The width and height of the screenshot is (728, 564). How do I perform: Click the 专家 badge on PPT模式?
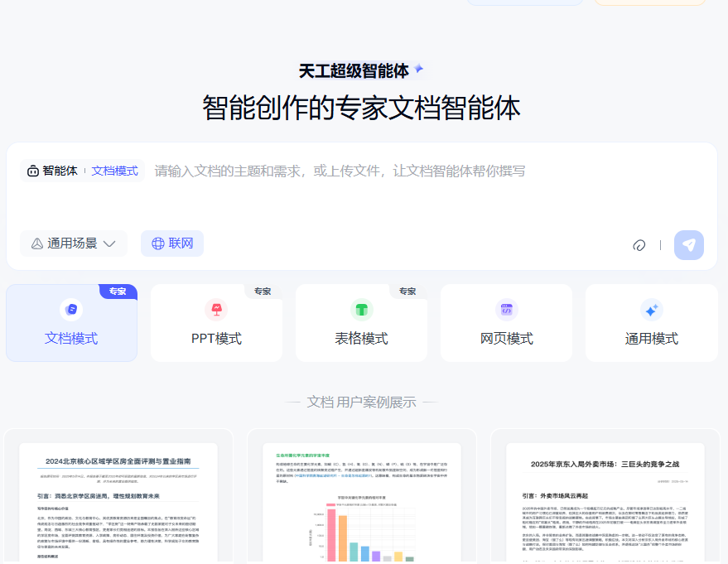263,292
